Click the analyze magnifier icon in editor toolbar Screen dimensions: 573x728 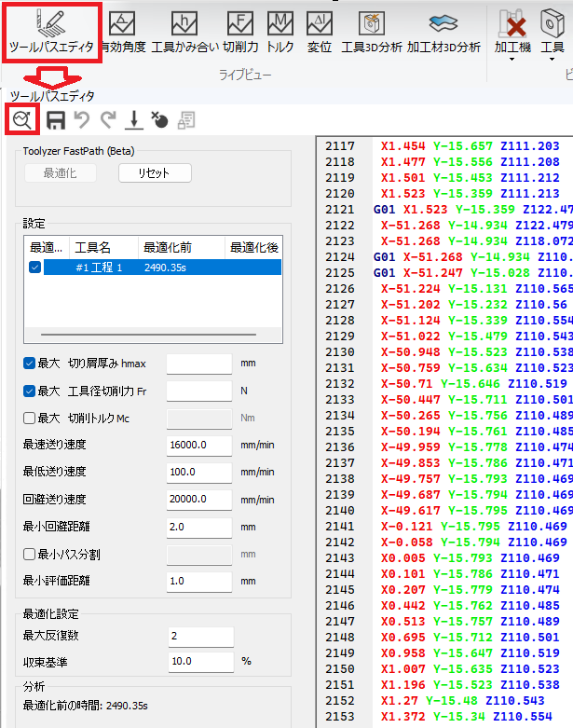pyautogui.click(x=22, y=120)
